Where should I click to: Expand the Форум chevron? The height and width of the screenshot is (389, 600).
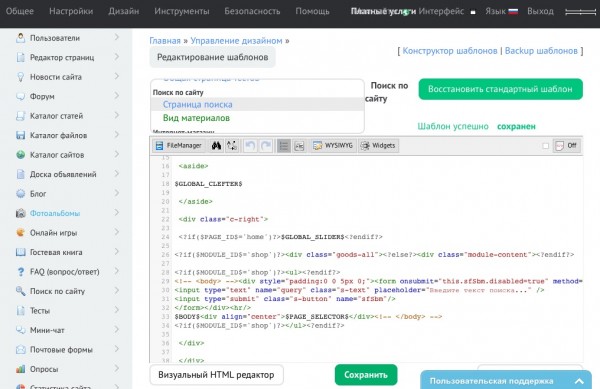[x=117, y=96]
